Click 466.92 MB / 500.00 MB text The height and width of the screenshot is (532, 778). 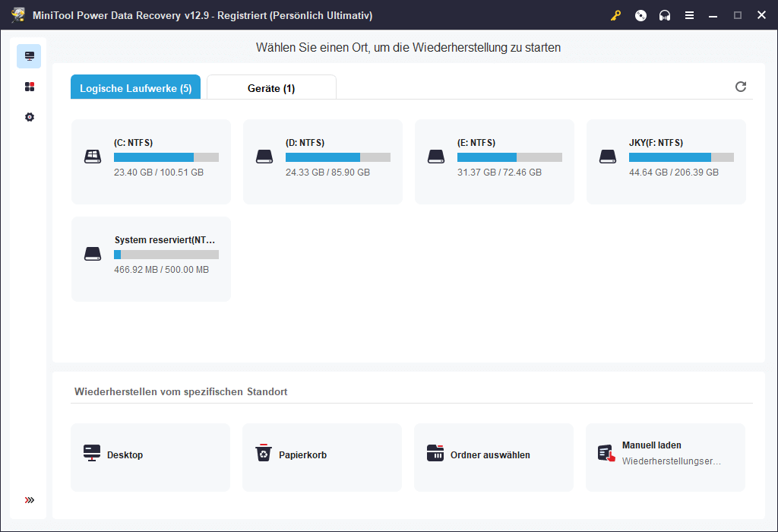[x=161, y=270]
